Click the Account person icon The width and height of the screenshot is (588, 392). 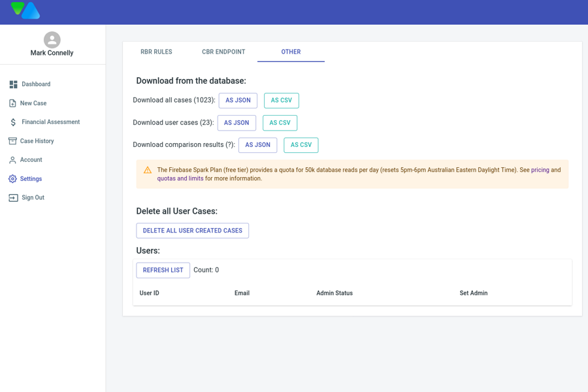tap(12, 160)
